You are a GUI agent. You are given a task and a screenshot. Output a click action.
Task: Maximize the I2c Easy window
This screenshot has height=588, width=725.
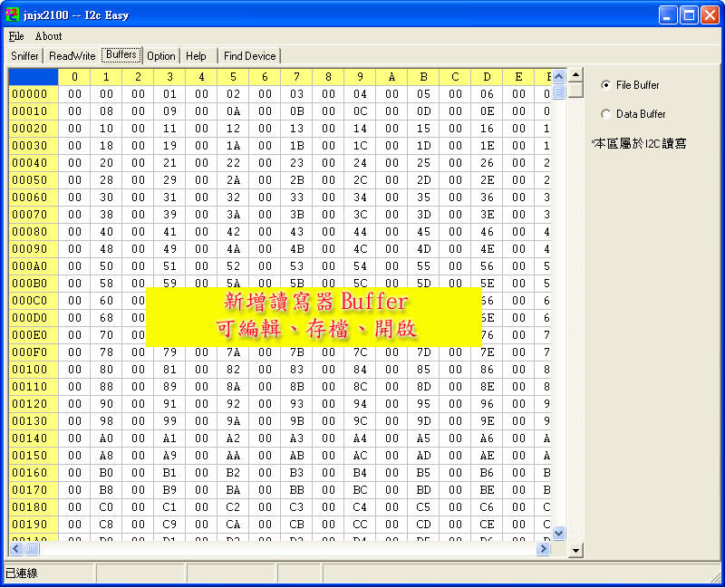tap(689, 15)
